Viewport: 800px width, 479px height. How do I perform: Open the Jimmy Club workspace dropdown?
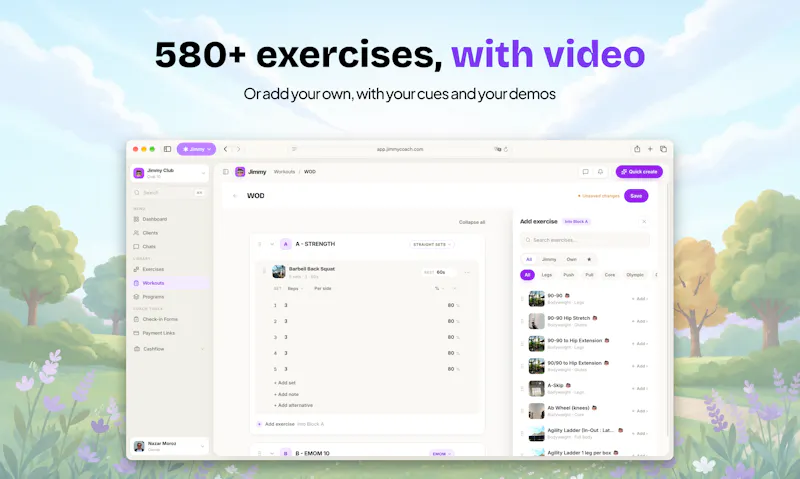pos(170,173)
